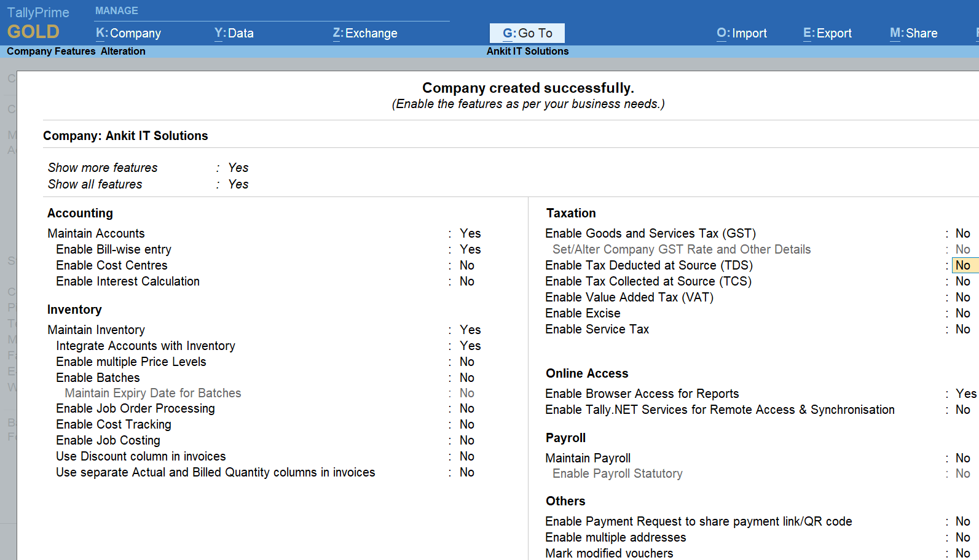Change Maintain Payroll value
Viewport: 979px width, 560px height.
(x=962, y=458)
